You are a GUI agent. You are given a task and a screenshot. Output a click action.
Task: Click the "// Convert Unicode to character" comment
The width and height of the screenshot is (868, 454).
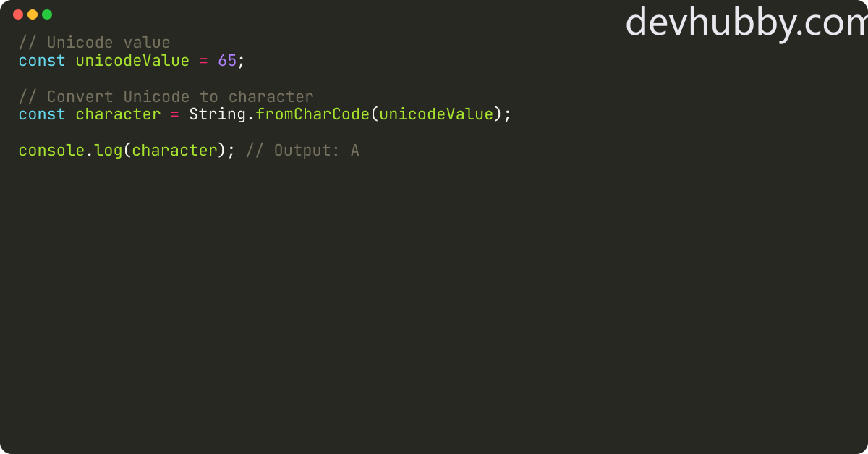(x=166, y=97)
